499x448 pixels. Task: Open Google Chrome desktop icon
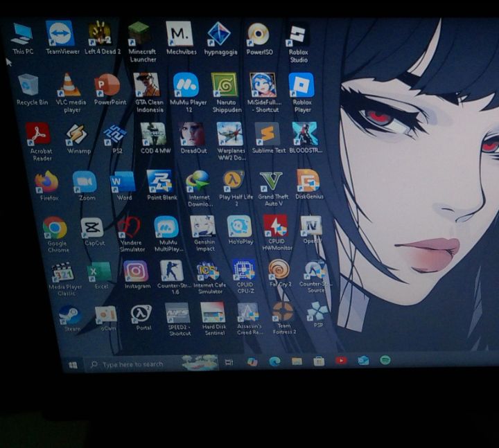coord(57,235)
